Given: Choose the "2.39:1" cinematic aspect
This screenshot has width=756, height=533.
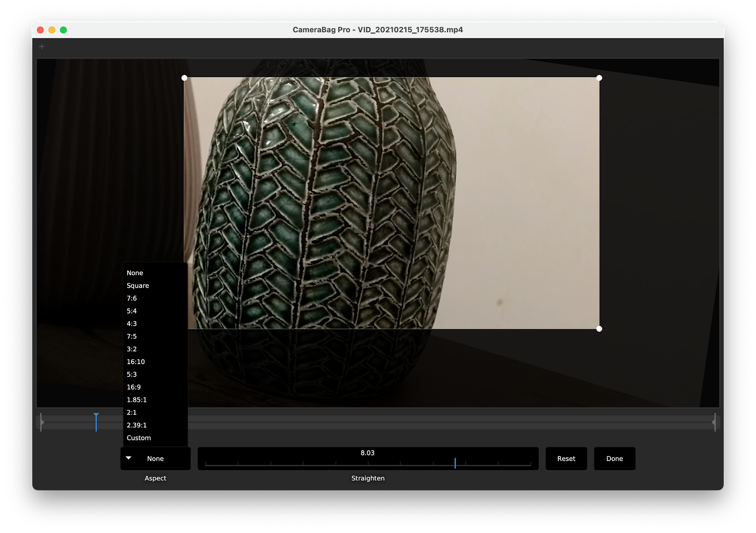Looking at the screenshot, I should pyautogui.click(x=137, y=425).
